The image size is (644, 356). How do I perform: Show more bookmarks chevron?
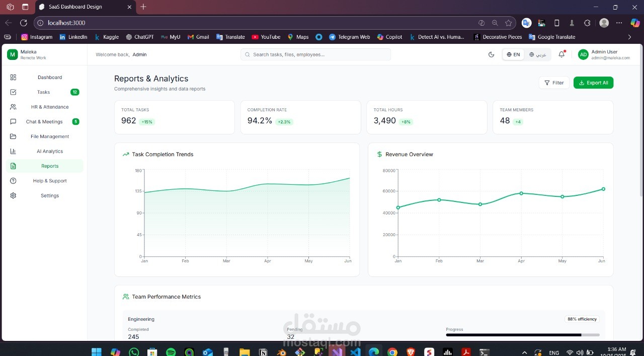(x=629, y=37)
